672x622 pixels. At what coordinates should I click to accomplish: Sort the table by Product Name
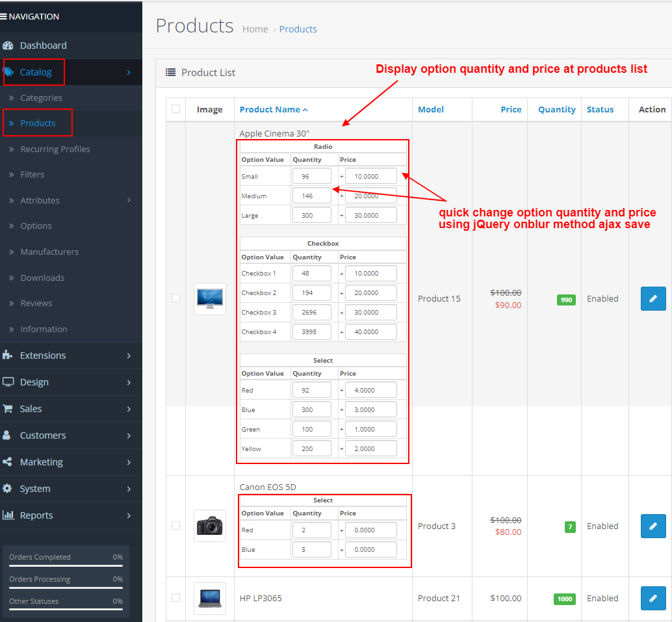[x=274, y=109]
